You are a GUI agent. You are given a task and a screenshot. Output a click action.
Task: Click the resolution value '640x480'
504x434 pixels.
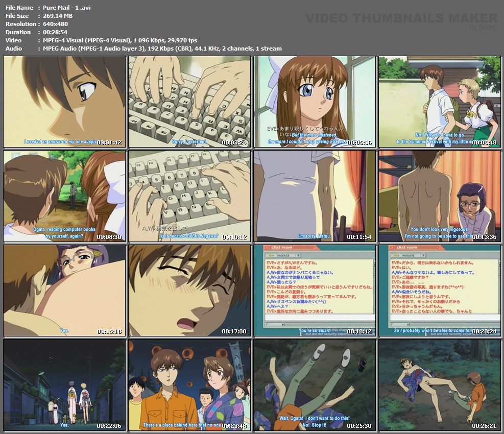[55, 24]
